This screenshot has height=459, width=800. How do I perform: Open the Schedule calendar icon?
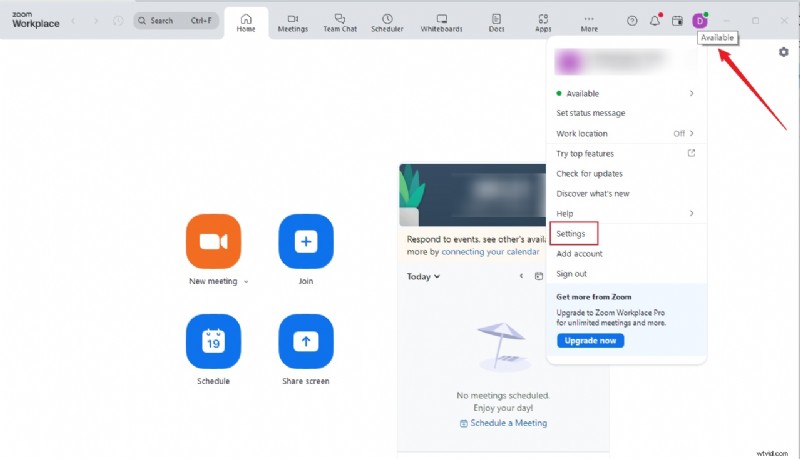coord(213,341)
